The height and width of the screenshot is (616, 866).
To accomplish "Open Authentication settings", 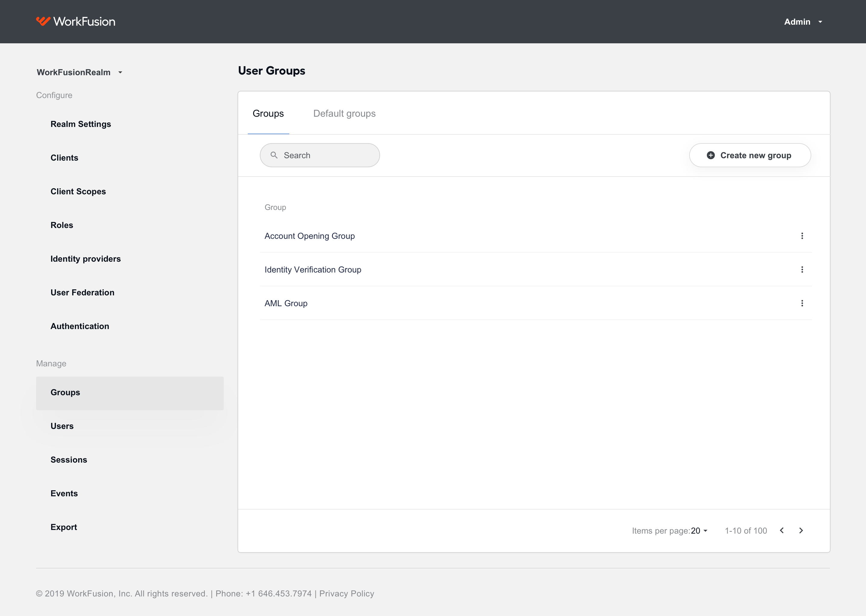I will [80, 326].
